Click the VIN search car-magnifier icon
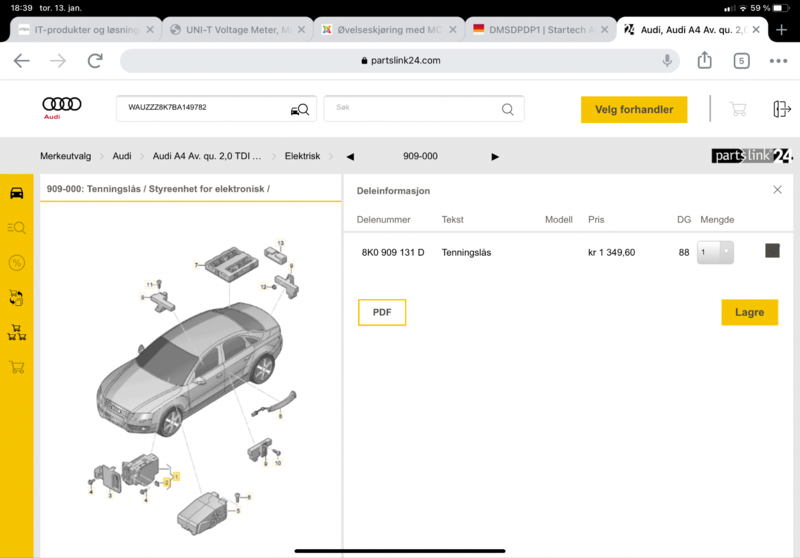Image resolution: width=800 pixels, height=558 pixels. pyautogui.click(x=299, y=109)
